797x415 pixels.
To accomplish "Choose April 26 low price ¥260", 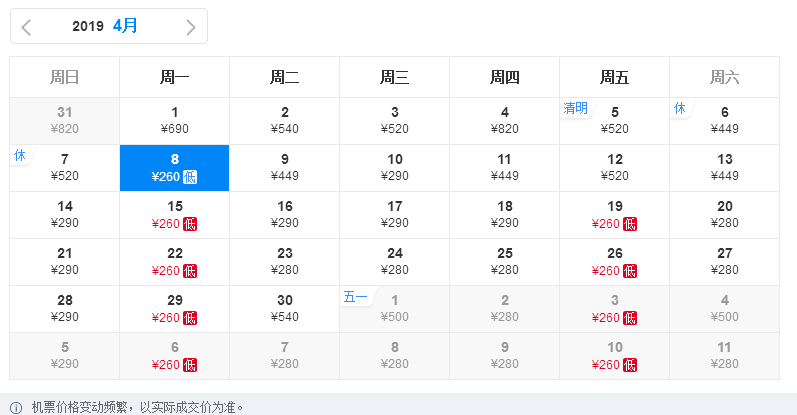I will click(x=615, y=262).
